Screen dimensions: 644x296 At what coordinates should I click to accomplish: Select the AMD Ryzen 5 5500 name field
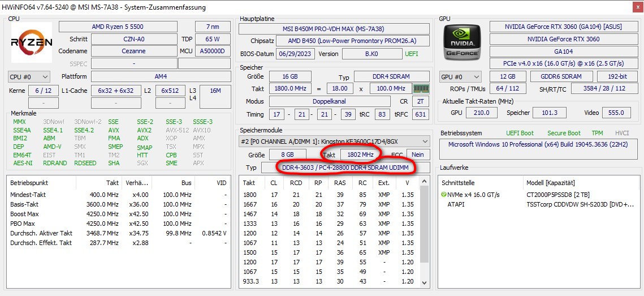point(118,27)
